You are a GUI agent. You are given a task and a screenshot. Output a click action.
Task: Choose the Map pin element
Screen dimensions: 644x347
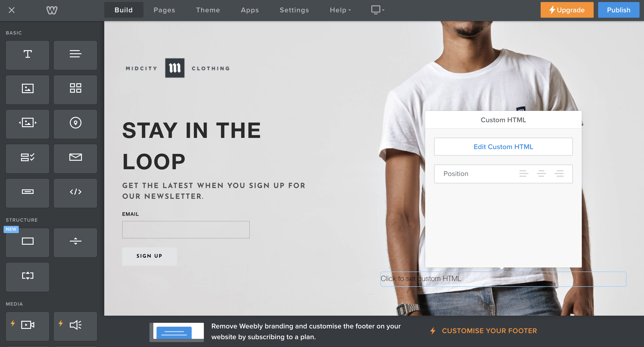[75, 124]
